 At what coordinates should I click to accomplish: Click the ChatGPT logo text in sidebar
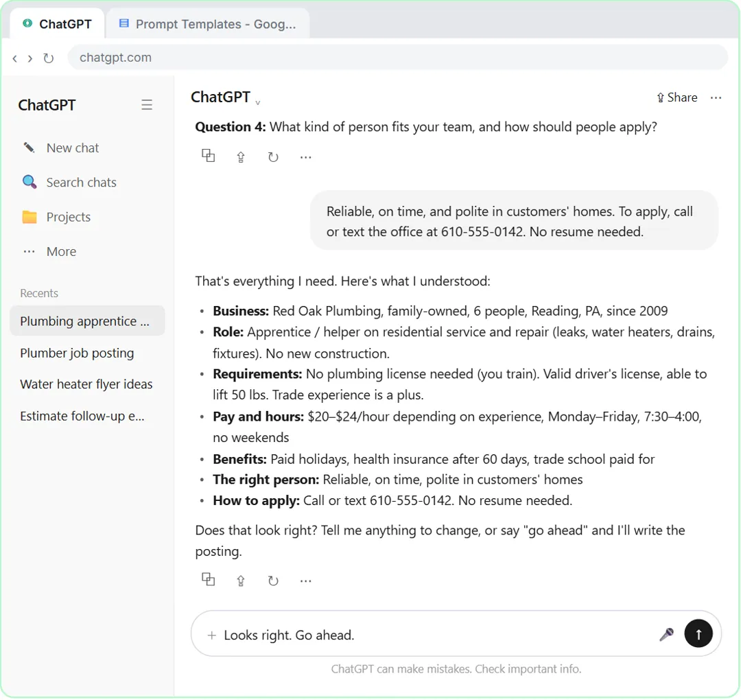click(x=47, y=105)
